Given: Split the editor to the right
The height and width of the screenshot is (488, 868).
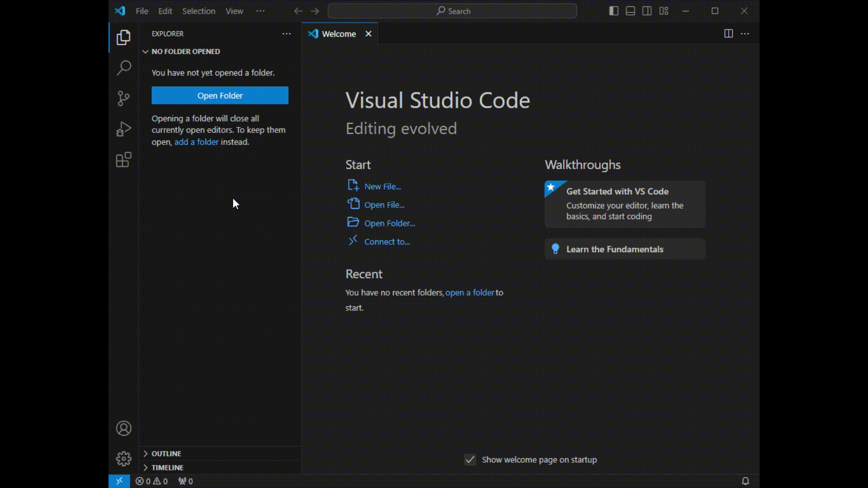Looking at the screenshot, I should 728,33.
